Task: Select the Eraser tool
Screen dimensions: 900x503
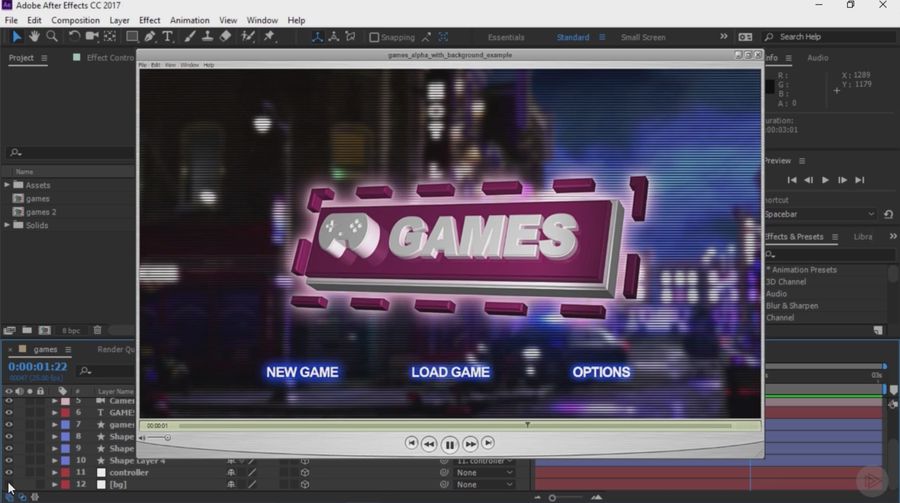Action: tap(226, 37)
